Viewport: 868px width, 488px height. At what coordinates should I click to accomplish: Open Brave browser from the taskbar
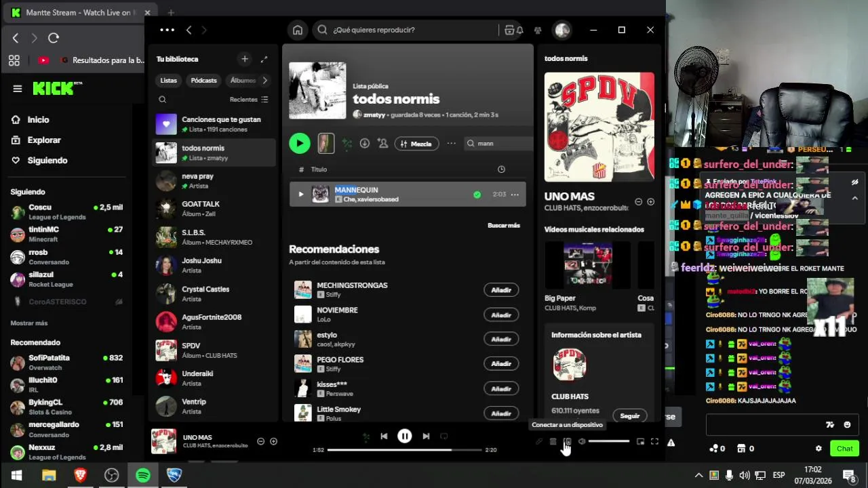pos(80,475)
